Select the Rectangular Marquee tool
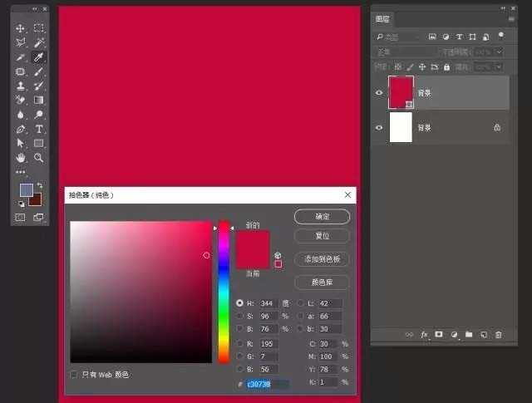The width and height of the screenshot is (532, 403). pos(39,28)
